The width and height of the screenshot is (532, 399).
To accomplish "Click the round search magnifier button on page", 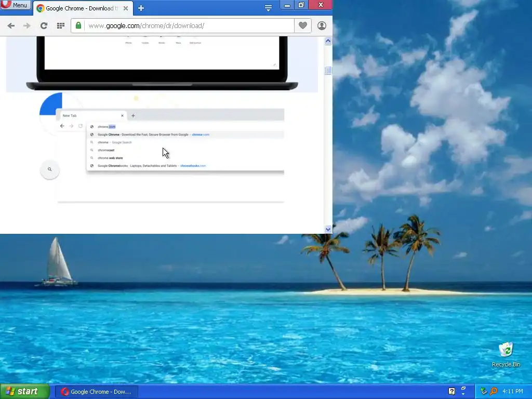I will 50,169.
